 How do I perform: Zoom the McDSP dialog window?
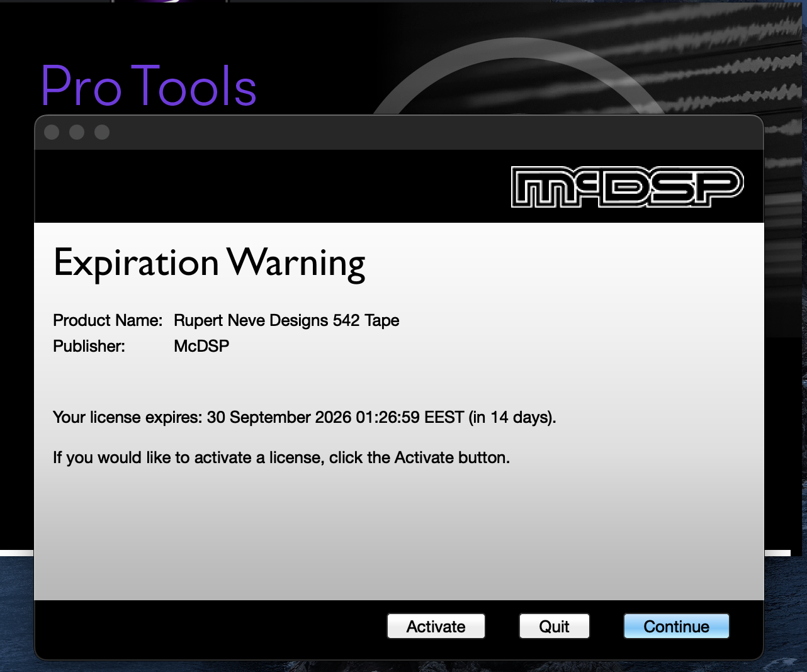[x=102, y=132]
